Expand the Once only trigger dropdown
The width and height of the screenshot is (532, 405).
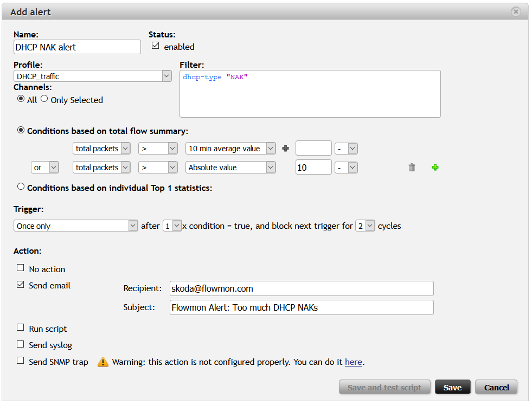click(76, 226)
